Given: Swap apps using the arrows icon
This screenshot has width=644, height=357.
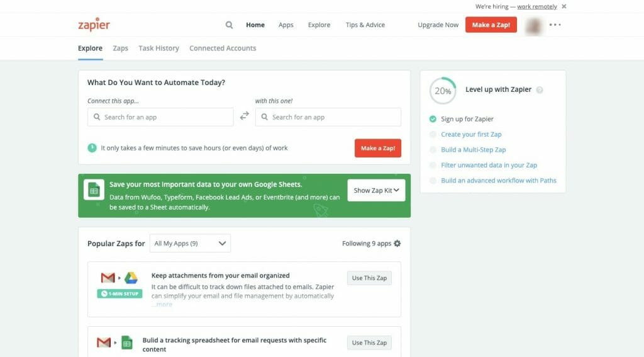Looking at the screenshot, I should tap(245, 116).
